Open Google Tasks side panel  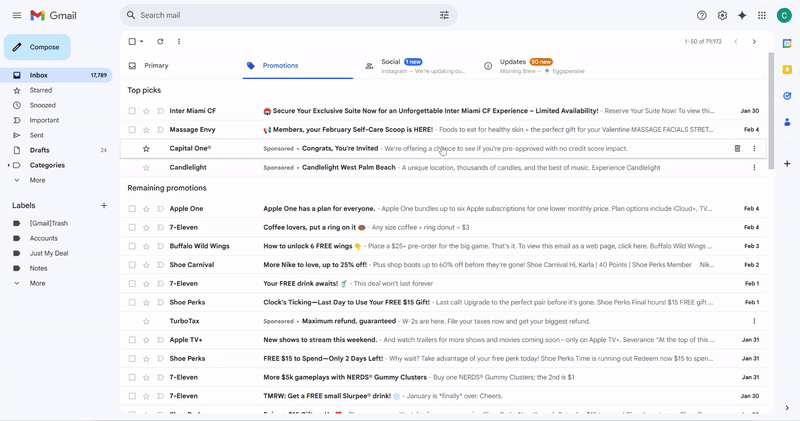(787, 95)
